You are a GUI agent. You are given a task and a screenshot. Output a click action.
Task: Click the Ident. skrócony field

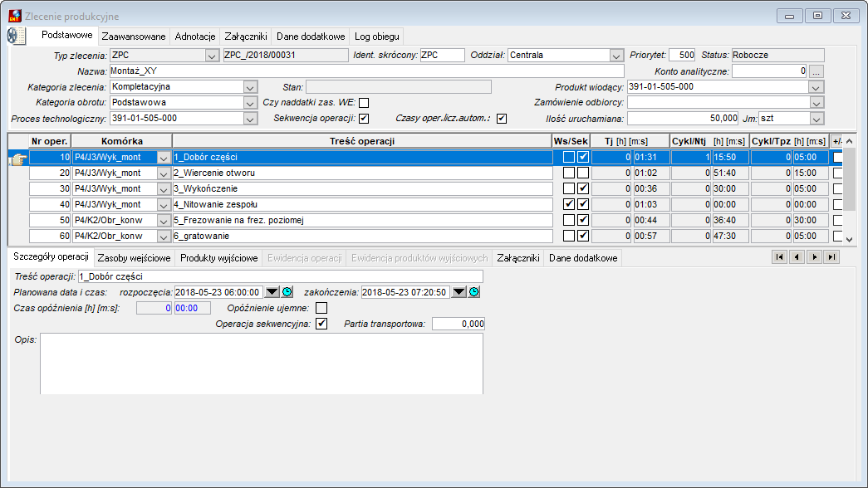[x=442, y=56]
